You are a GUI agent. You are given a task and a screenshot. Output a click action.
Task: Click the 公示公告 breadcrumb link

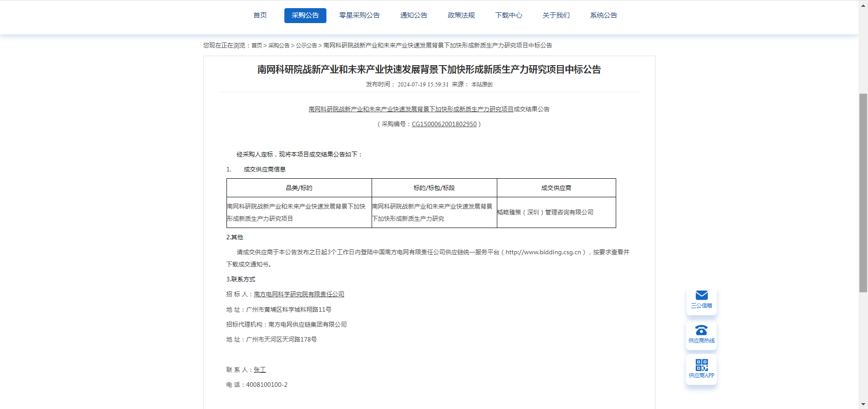coord(307,45)
